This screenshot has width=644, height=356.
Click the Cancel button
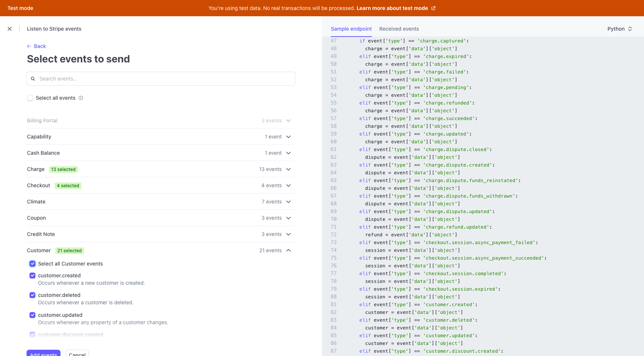pos(77,353)
